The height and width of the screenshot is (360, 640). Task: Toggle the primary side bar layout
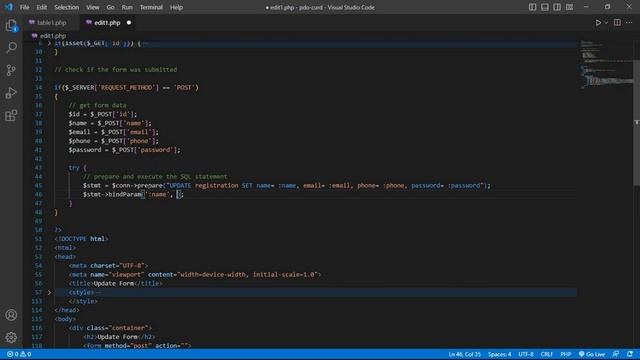click(532, 7)
